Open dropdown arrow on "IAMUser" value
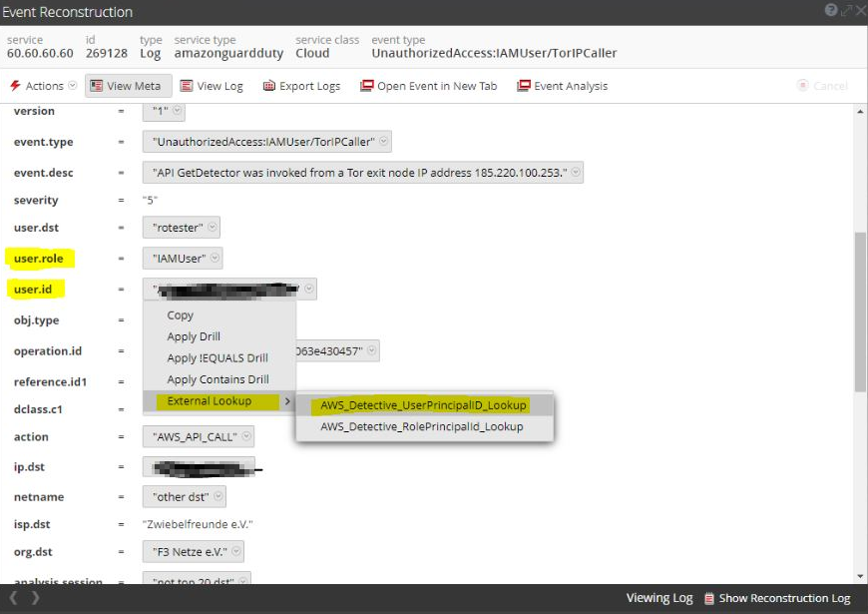 [x=215, y=259]
